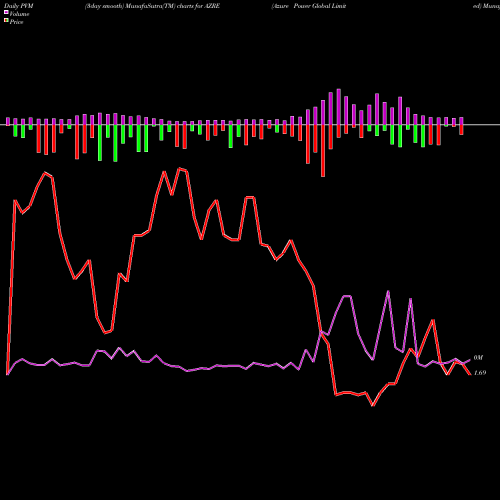Click the tallest magenta volume bar
The height and width of the screenshot is (500, 500).
[x=339, y=107]
